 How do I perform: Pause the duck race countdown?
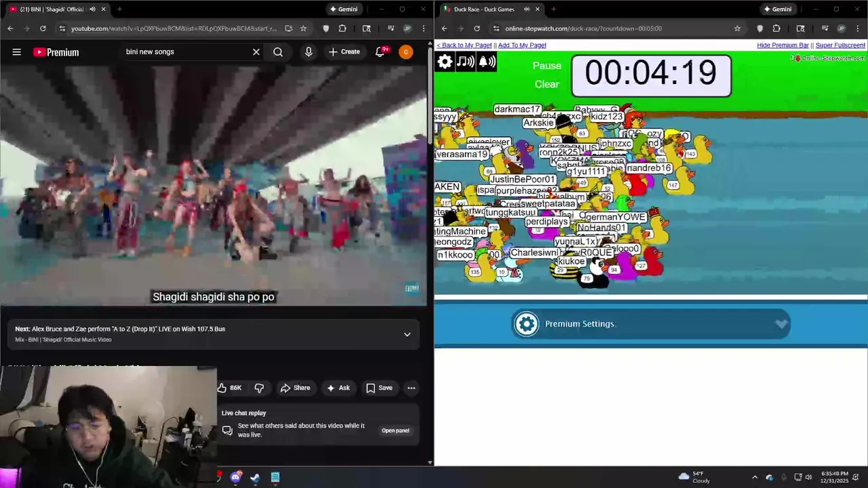point(547,66)
